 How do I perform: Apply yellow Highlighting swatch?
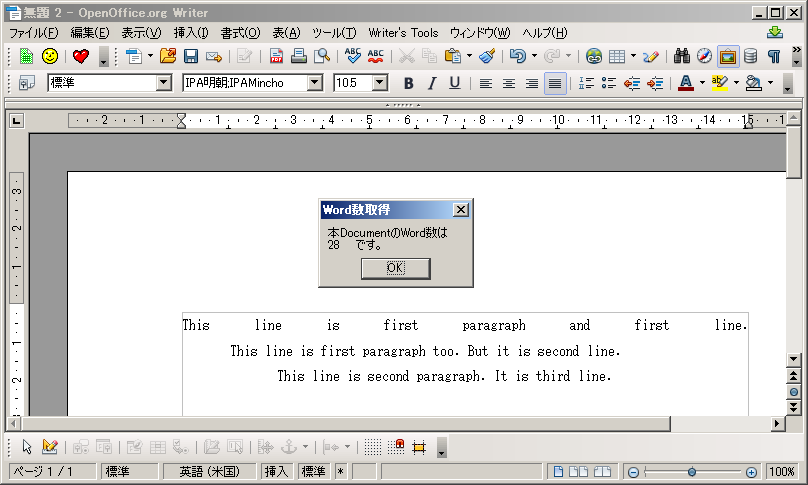point(719,83)
